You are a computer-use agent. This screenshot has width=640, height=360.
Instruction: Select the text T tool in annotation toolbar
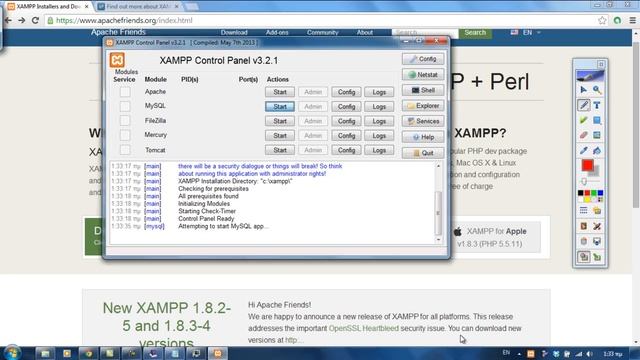(597, 105)
